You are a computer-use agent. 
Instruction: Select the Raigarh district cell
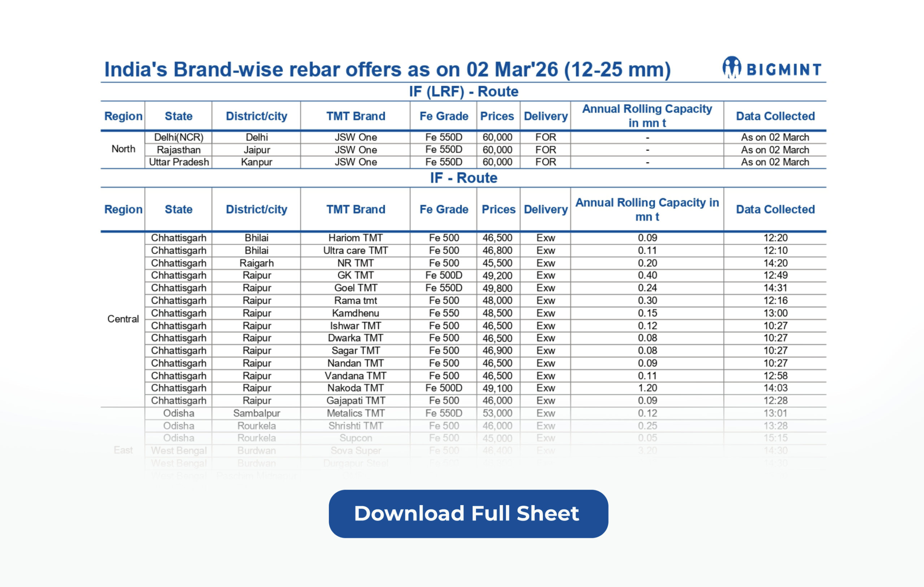pos(256,263)
